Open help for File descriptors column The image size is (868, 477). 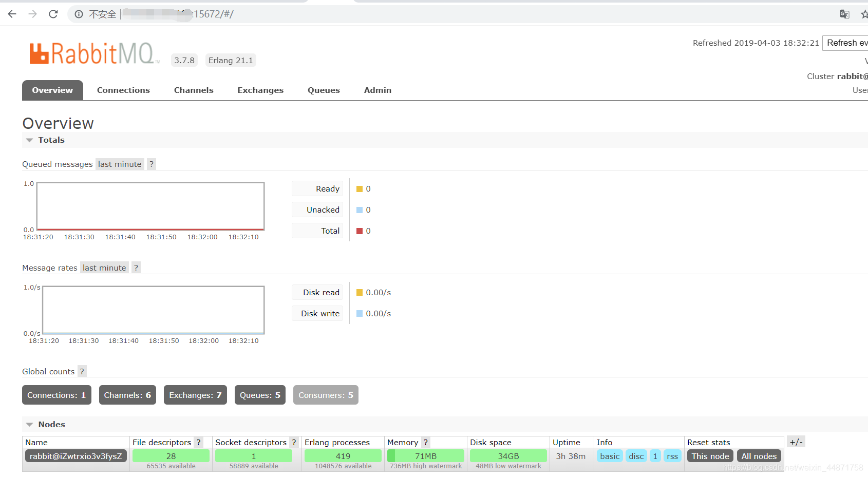point(199,442)
